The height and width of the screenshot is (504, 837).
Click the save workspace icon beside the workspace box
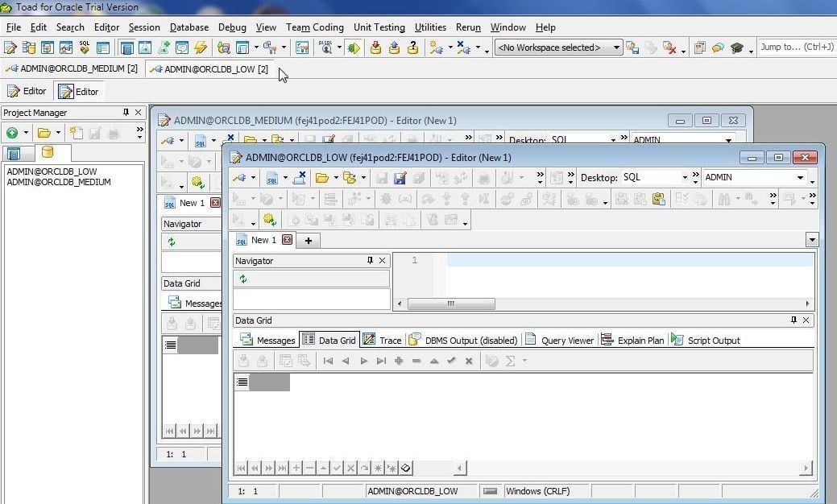tap(632, 48)
